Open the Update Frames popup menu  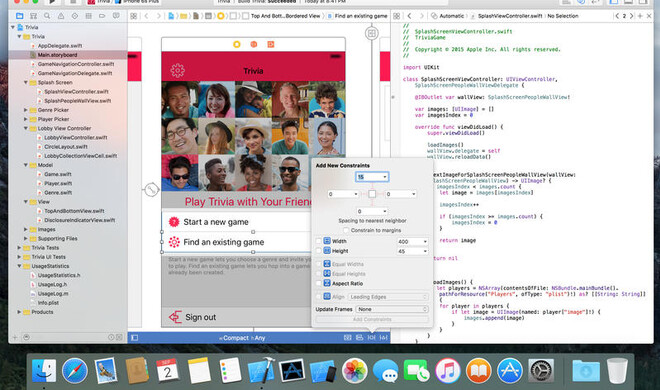pos(392,309)
